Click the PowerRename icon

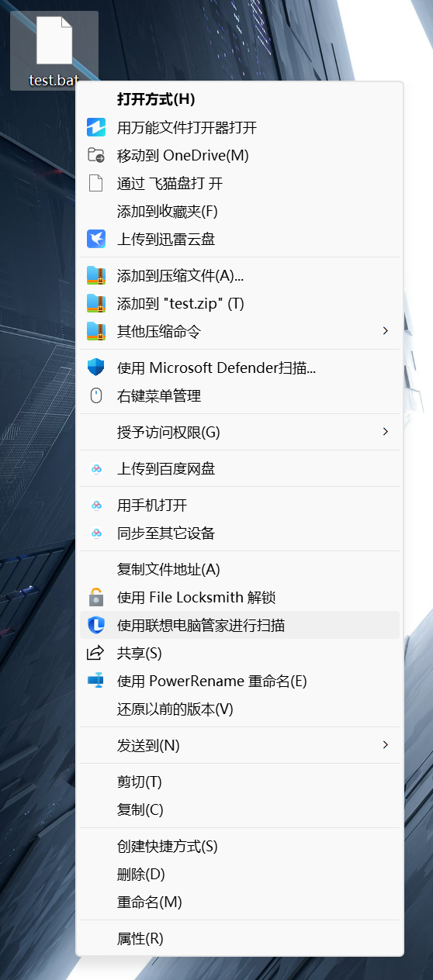tap(95, 681)
